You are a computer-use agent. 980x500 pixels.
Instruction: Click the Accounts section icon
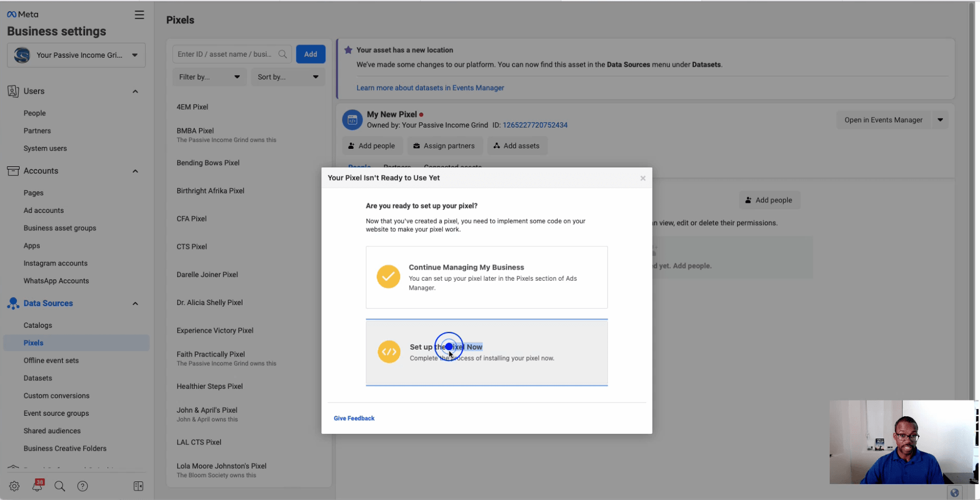tap(13, 171)
